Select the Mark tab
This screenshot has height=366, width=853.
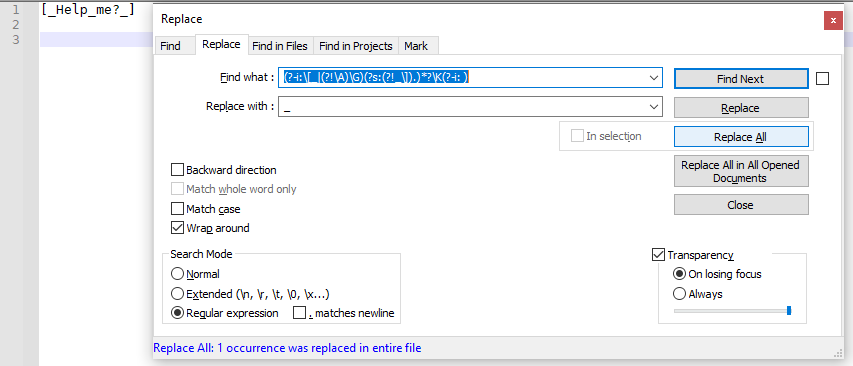click(x=416, y=46)
